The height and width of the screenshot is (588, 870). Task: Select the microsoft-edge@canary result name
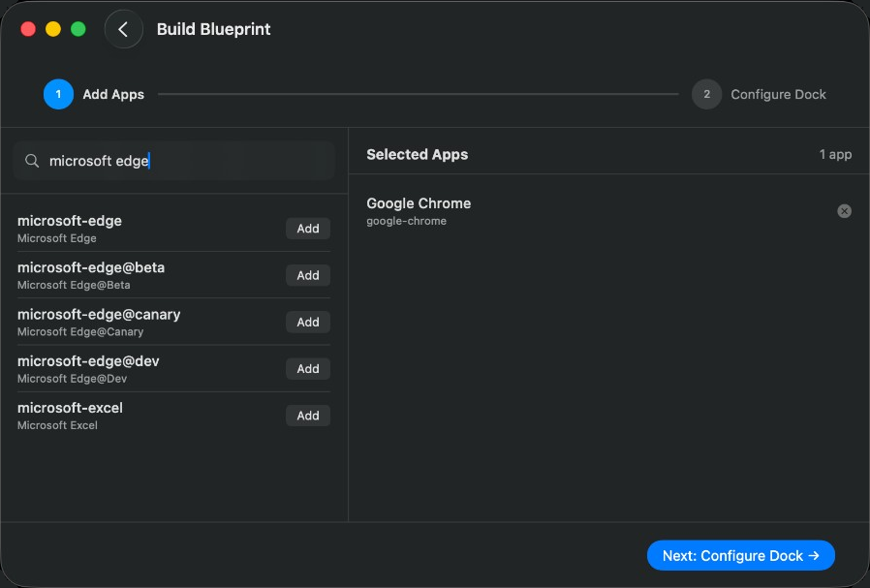point(99,314)
